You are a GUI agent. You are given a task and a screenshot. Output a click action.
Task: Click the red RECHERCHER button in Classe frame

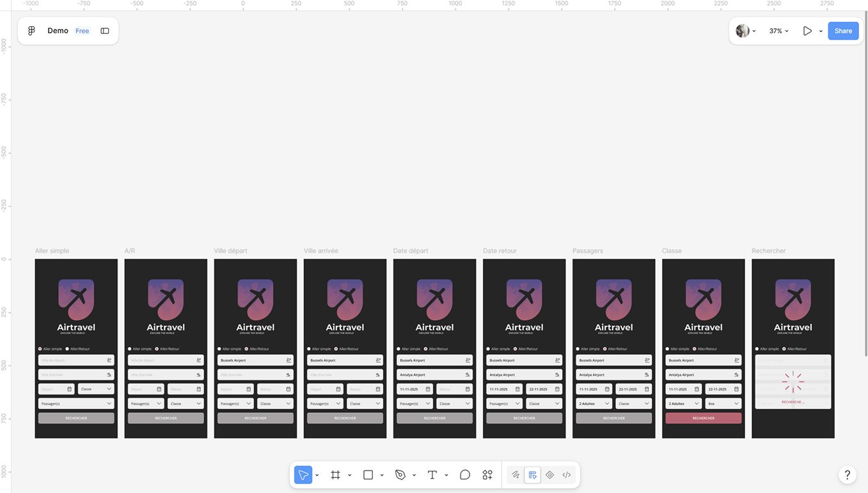pyautogui.click(x=704, y=418)
